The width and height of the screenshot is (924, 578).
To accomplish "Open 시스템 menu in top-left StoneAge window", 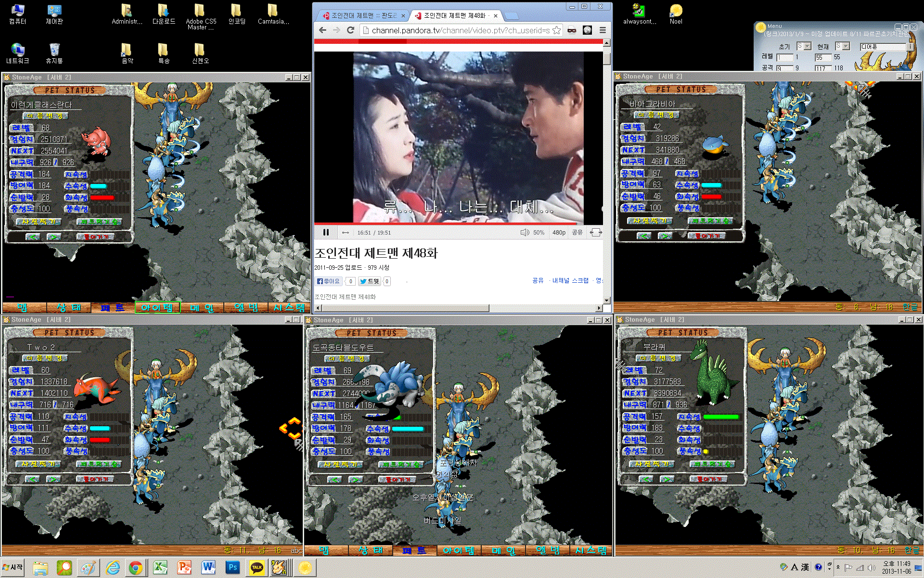I will [x=289, y=308].
